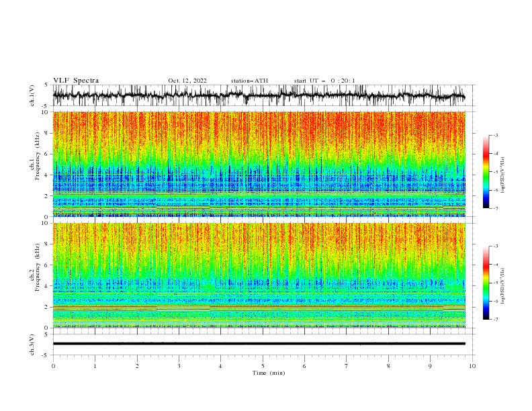Click the time axis tick label "4"
The image size is (532, 411).
(220, 366)
